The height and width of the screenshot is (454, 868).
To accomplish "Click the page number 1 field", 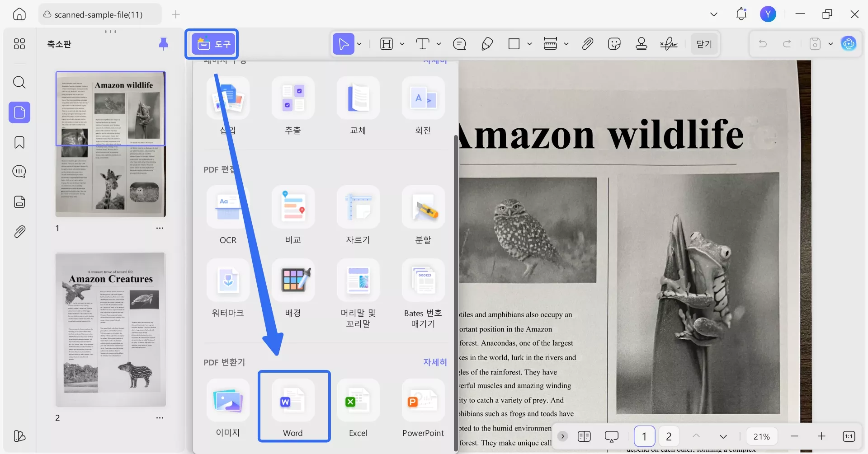I will coord(644,436).
